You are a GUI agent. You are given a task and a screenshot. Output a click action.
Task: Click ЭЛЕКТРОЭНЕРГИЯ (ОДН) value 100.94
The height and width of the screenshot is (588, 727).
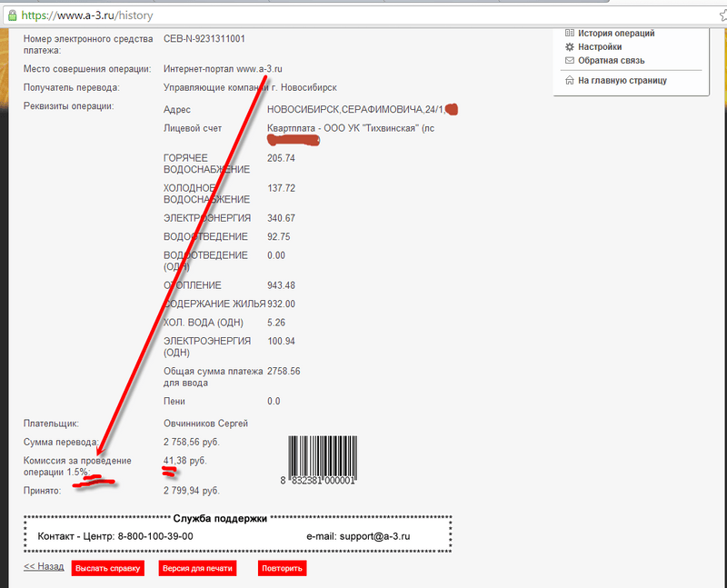coord(281,341)
